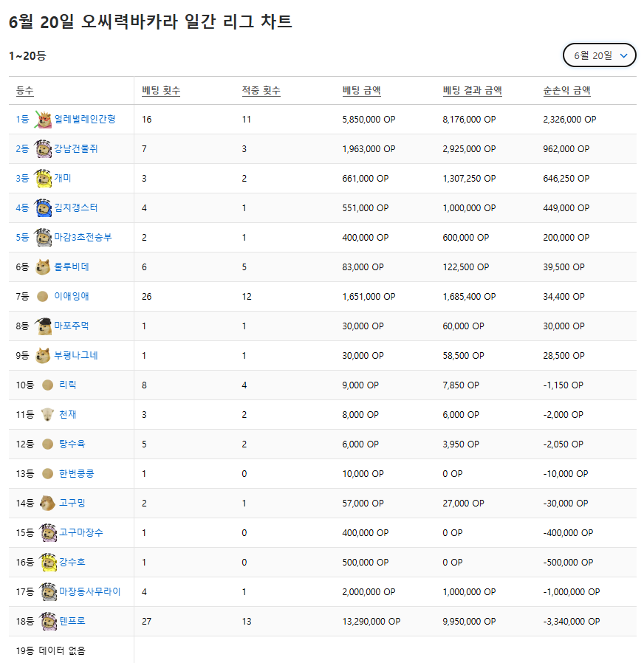Click the blue 2등 rank label
The width and height of the screenshot is (644, 663).
(x=22, y=149)
